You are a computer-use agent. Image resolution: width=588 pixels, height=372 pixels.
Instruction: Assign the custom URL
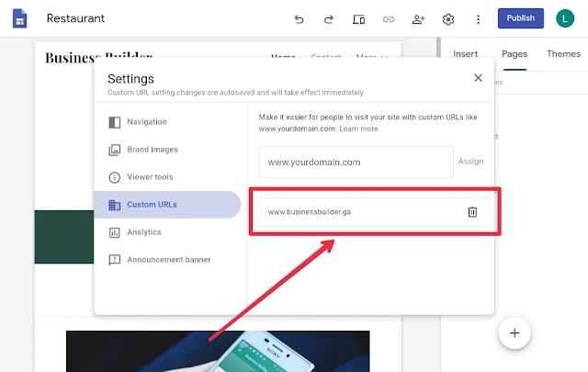click(x=470, y=162)
